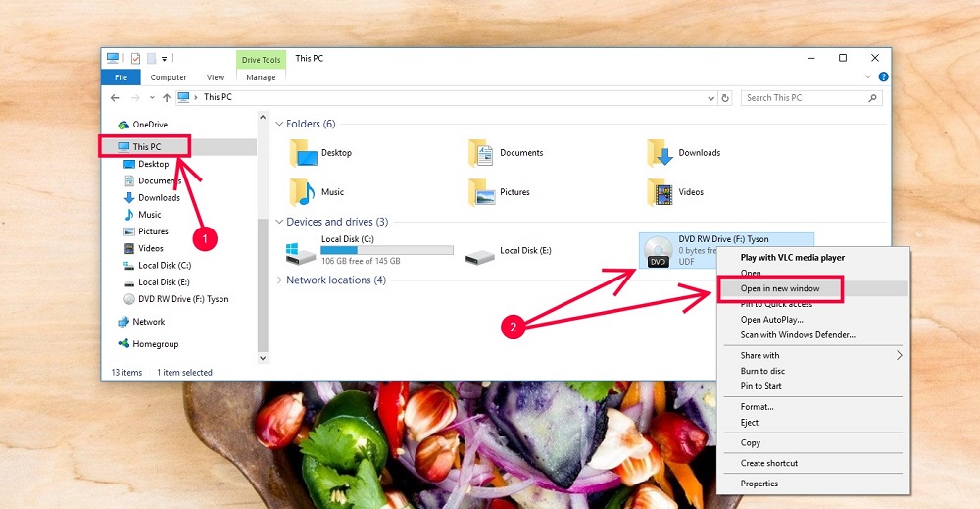Click the OneDrive cloud icon in sidebar
Image resolution: width=980 pixels, height=509 pixels.
pyautogui.click(x=123, y=125)
